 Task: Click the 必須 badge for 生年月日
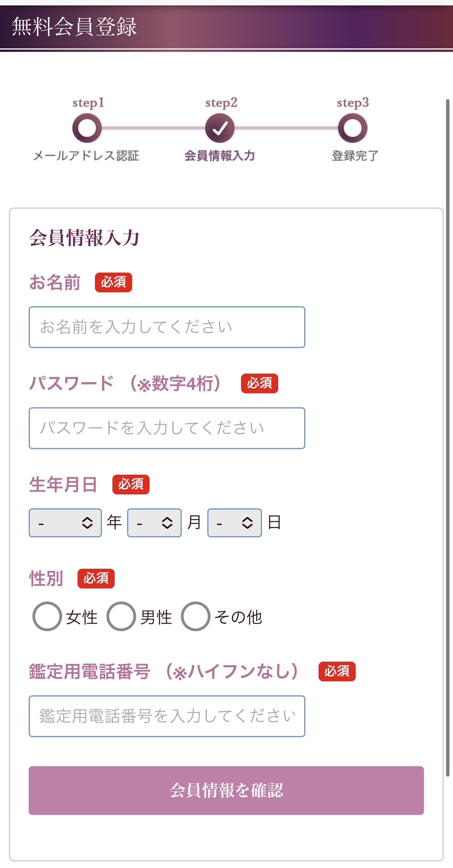coord(130,484)
